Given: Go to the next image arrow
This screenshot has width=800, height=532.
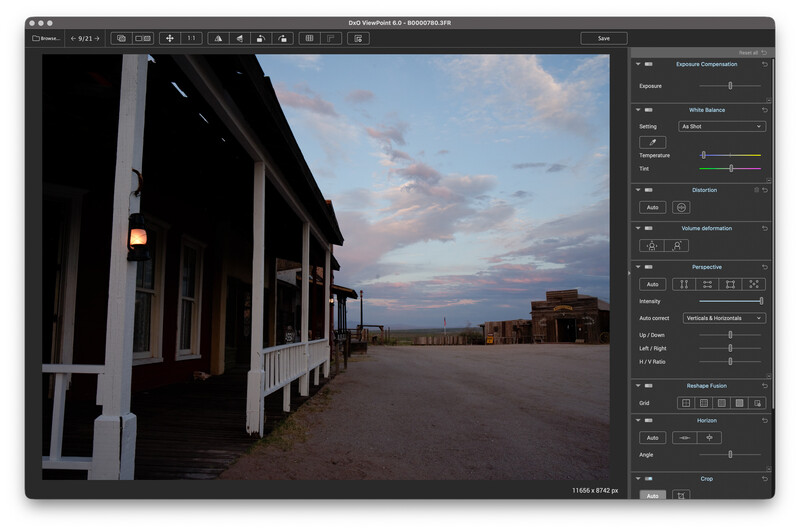Looking at the screenshot, I should click(x=97, y=38).
